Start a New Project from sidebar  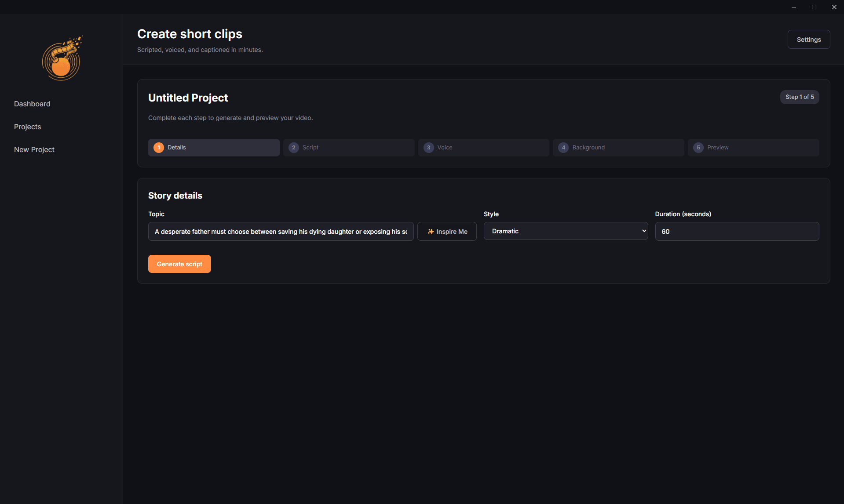coord(34,149)
